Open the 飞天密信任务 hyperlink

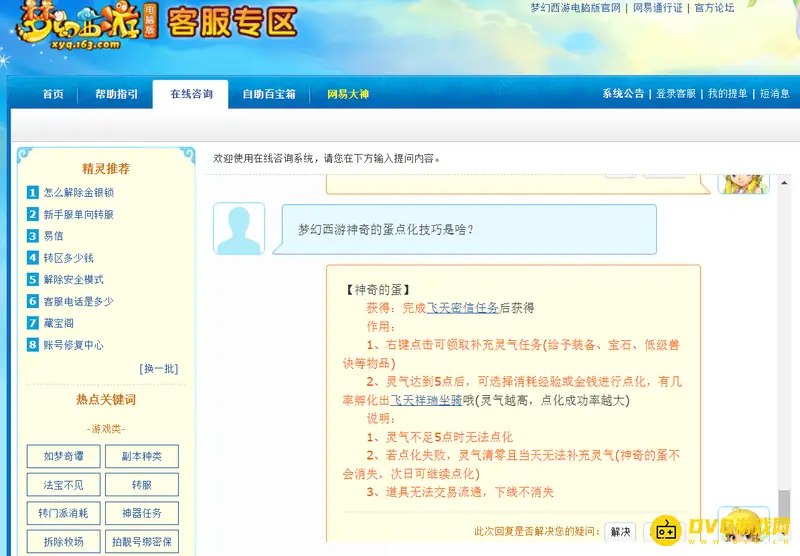[x=462, y=308]
